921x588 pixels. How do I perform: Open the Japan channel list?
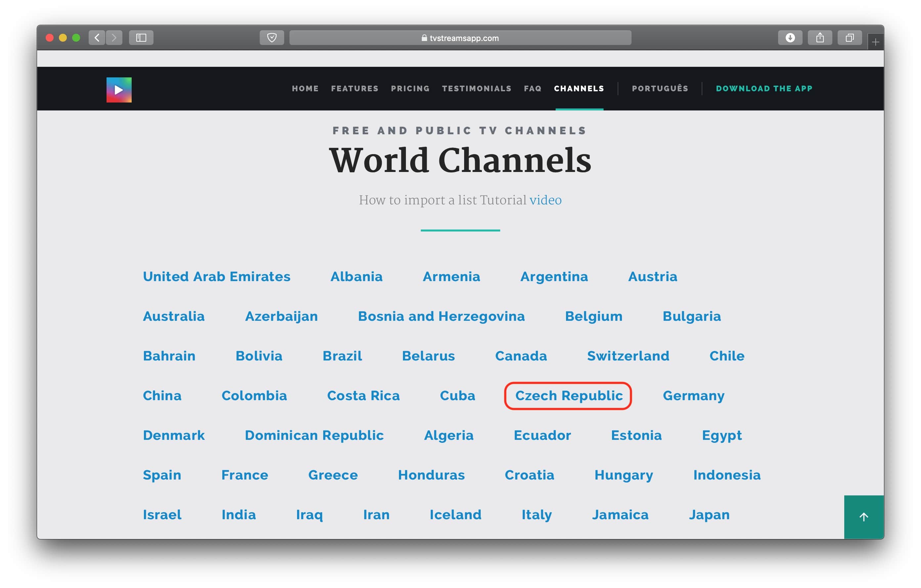click(709, 515)
